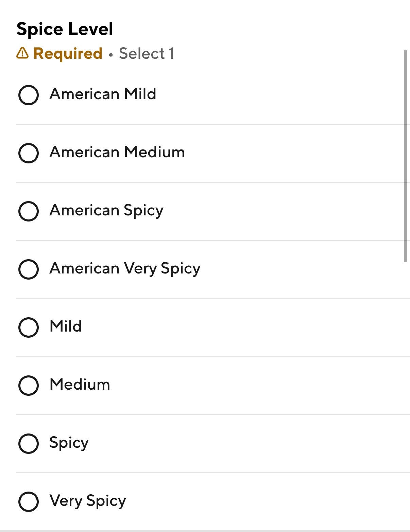The height and width of the screenshot is (532, 410).
Task: Click the "Spice Level" section heading
Action: pyautogui.click(x=65, y=29)
